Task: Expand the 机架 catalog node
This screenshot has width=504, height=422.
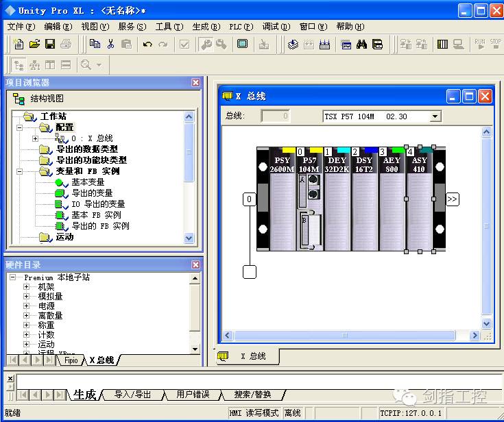Action: point(27,287)
